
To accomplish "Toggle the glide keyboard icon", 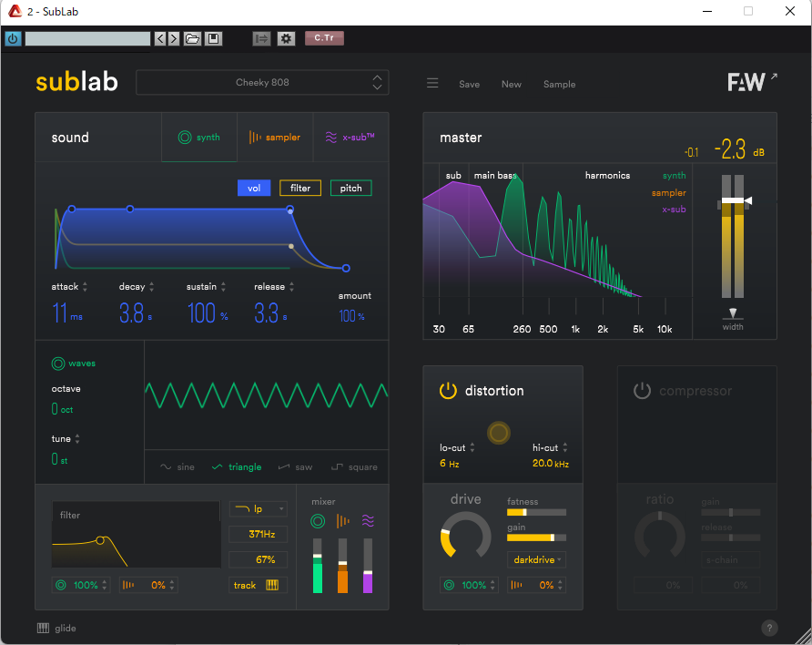I will (43, 628).
